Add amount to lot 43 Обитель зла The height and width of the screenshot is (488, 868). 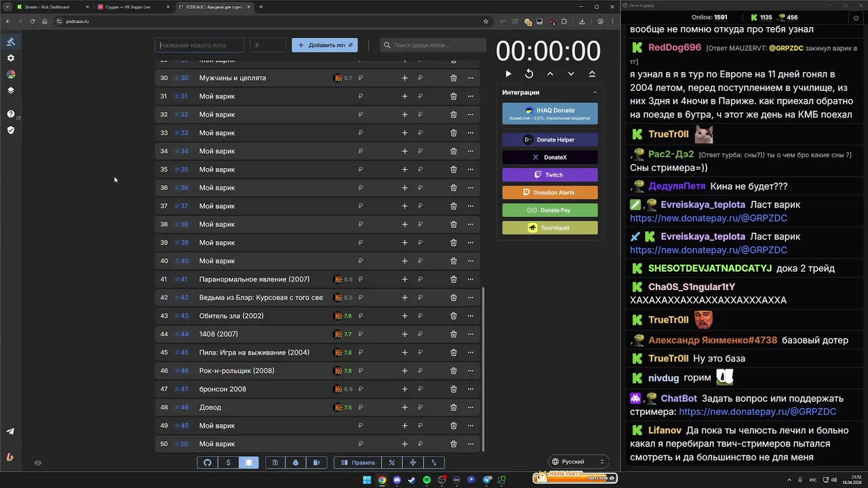405,316
